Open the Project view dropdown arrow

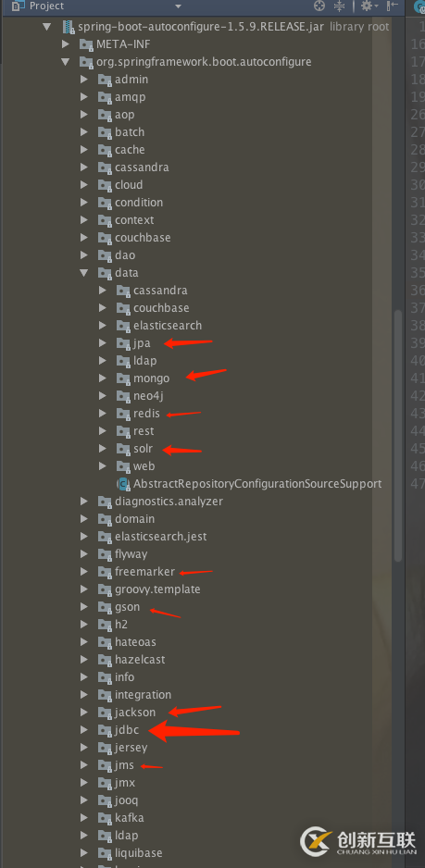coord(178,6)
